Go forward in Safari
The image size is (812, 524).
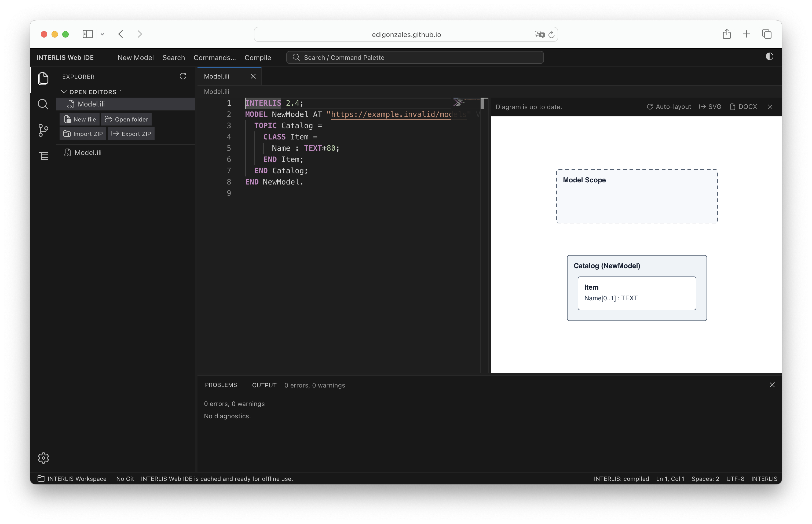(x=140, y=34)
